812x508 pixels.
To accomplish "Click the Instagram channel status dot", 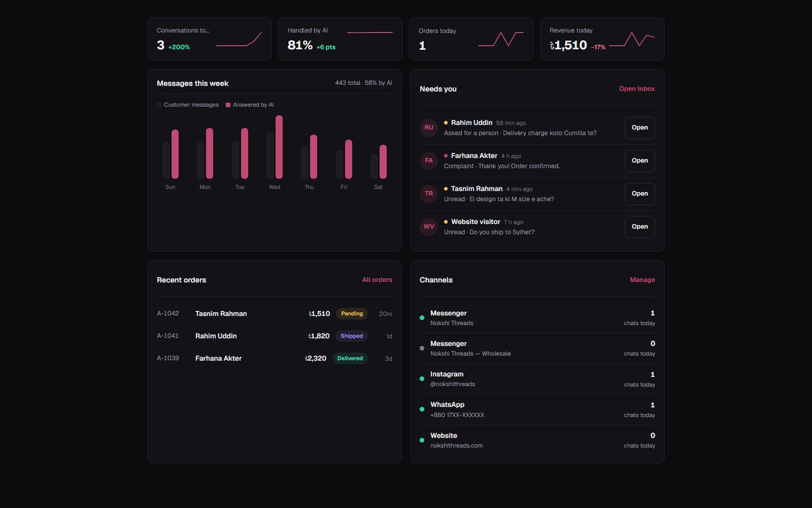I will [x=422, y=379].
